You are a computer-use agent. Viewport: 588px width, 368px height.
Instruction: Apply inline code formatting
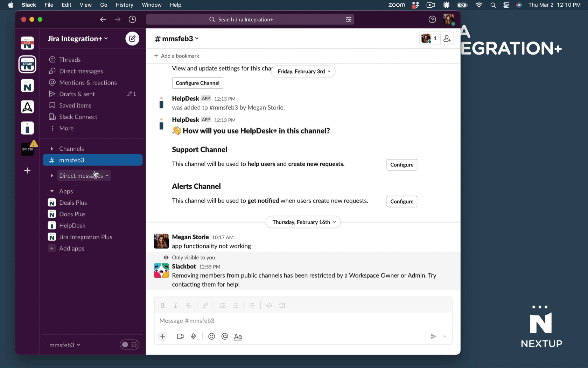[x=269, y=305]
